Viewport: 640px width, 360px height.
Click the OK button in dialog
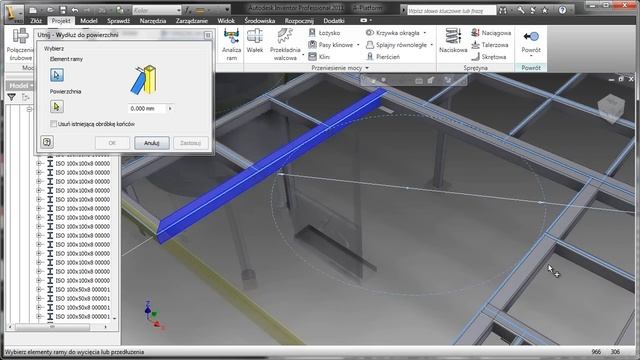pos(112,143)
